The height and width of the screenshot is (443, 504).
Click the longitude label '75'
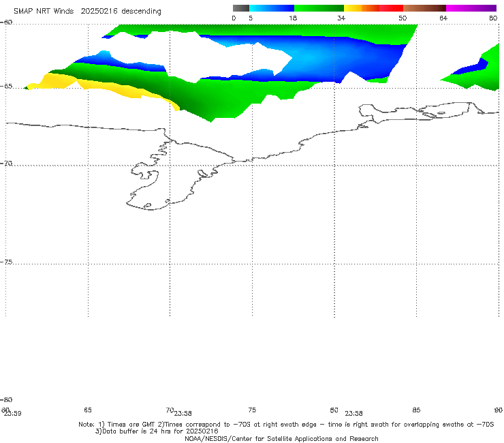252,410
